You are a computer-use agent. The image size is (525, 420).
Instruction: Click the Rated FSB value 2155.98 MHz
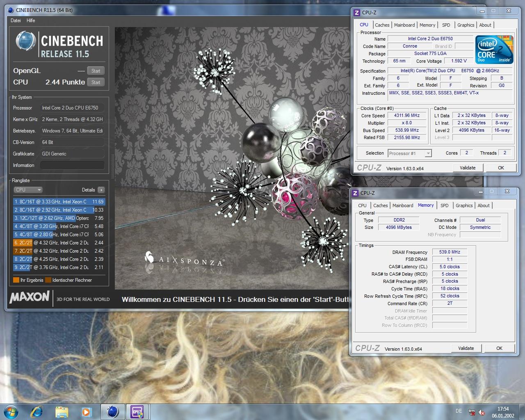(x=407, y=138)
